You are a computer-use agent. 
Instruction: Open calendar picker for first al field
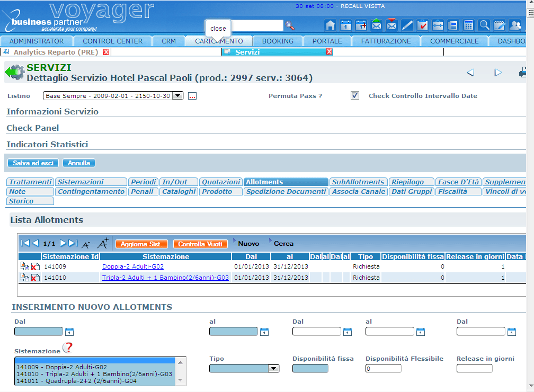click(x=264, y=332)
